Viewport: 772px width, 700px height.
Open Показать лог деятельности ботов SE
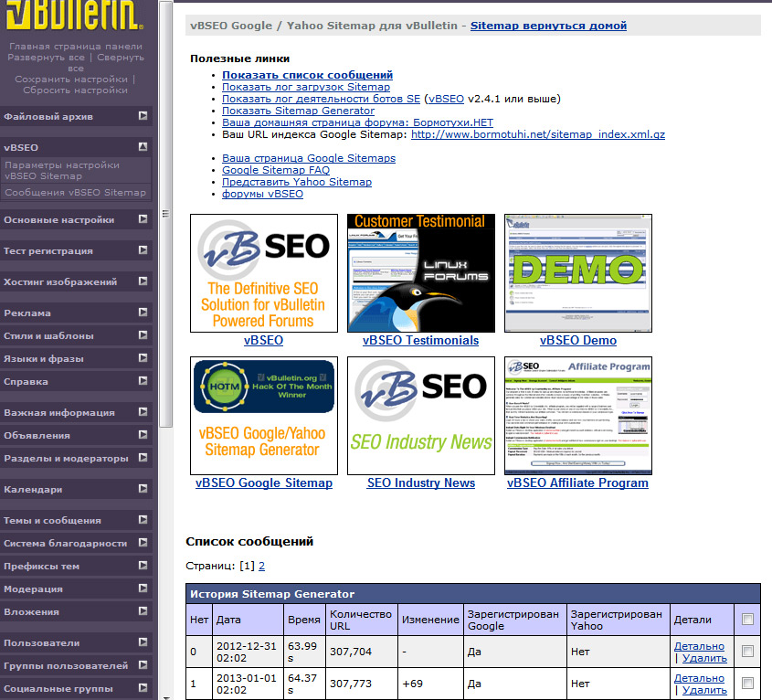(321, 99)
